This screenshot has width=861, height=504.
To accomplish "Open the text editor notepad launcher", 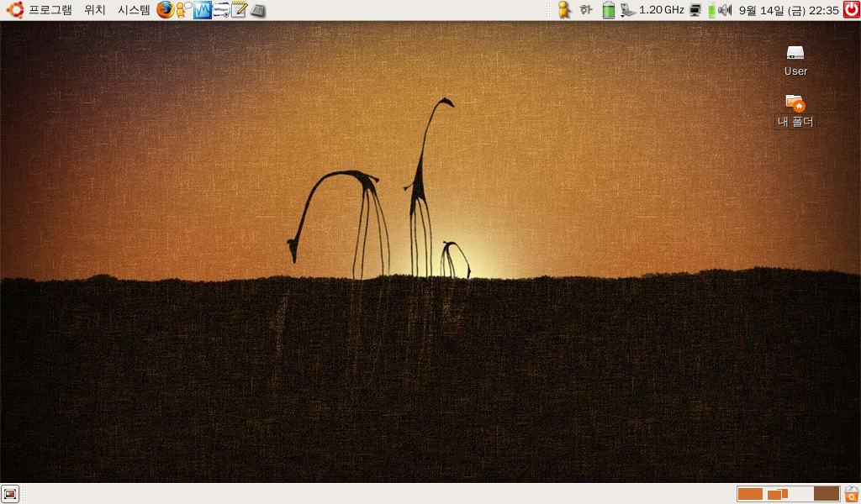I will click(240, 10).
